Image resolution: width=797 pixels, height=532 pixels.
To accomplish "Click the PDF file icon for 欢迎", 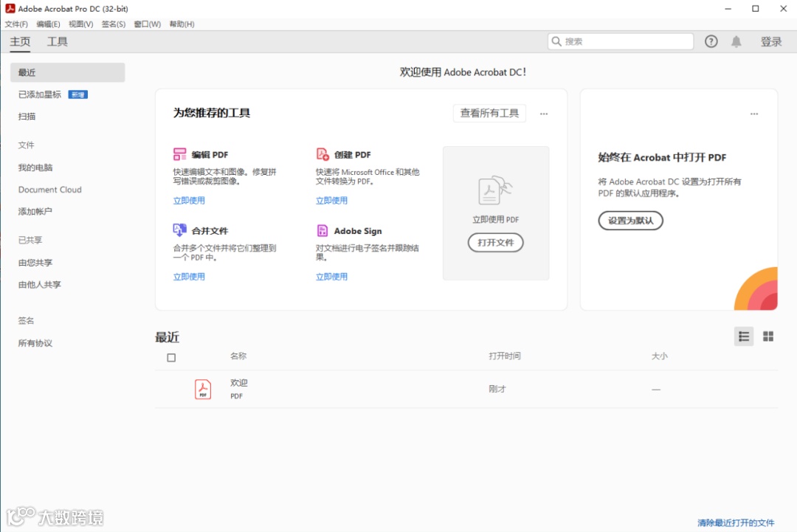I will click(x=203, y=389).
